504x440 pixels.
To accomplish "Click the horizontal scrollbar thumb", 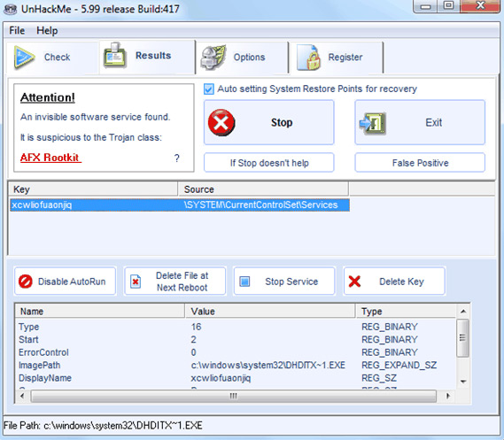I will pos(233,396).
